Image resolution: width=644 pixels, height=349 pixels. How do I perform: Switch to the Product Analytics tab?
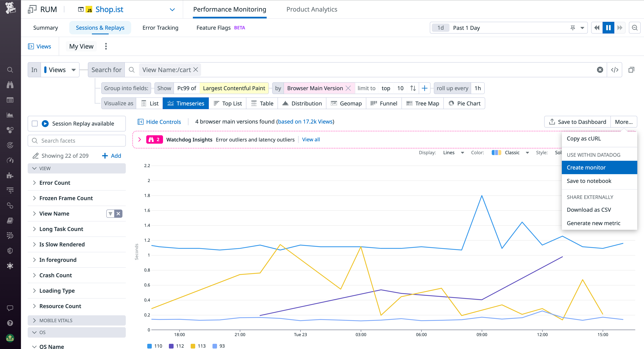pos(312,9)
